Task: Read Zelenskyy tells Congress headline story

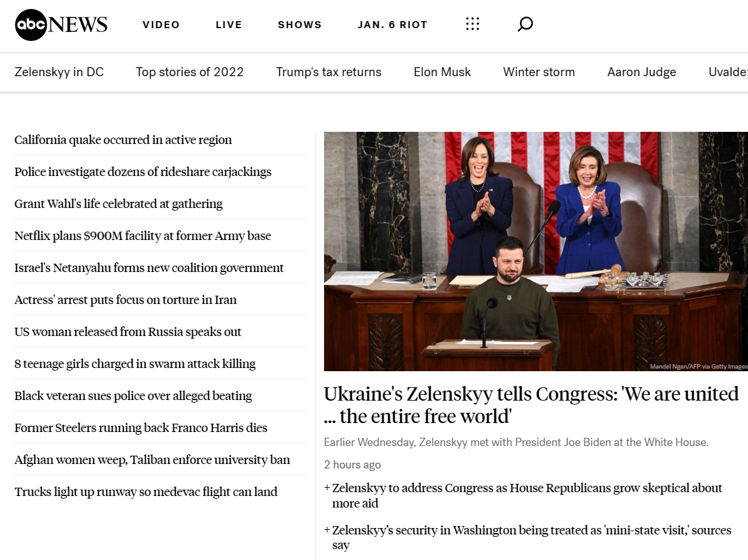Action: (x=531, y=404)
